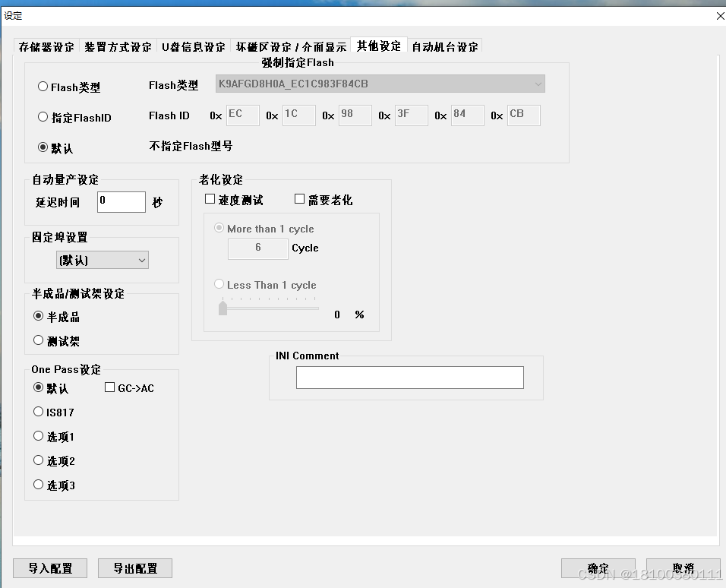Open the 装置方式设定 tab
Image resolution: width=726 pixels, height=588 pixels.
120,46
